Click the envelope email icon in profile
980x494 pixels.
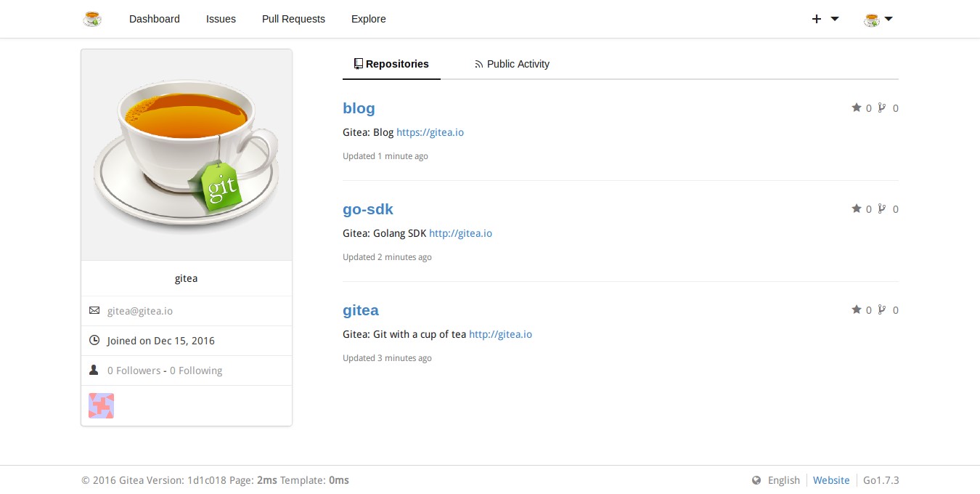(x=94, y=311)
